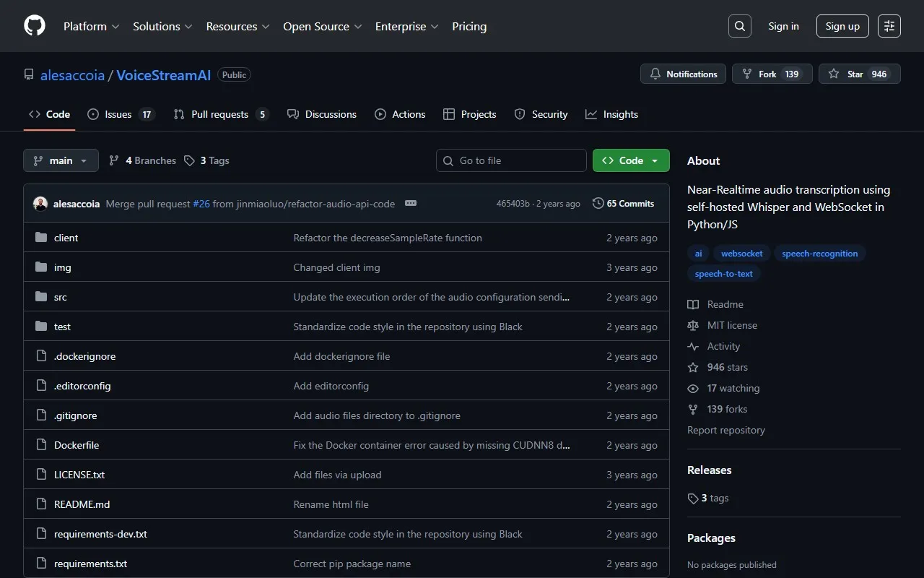Viewport: 924px width, 578px height.
Task: Star the VoiceStreamAI repository
Action: coord(859,74)
